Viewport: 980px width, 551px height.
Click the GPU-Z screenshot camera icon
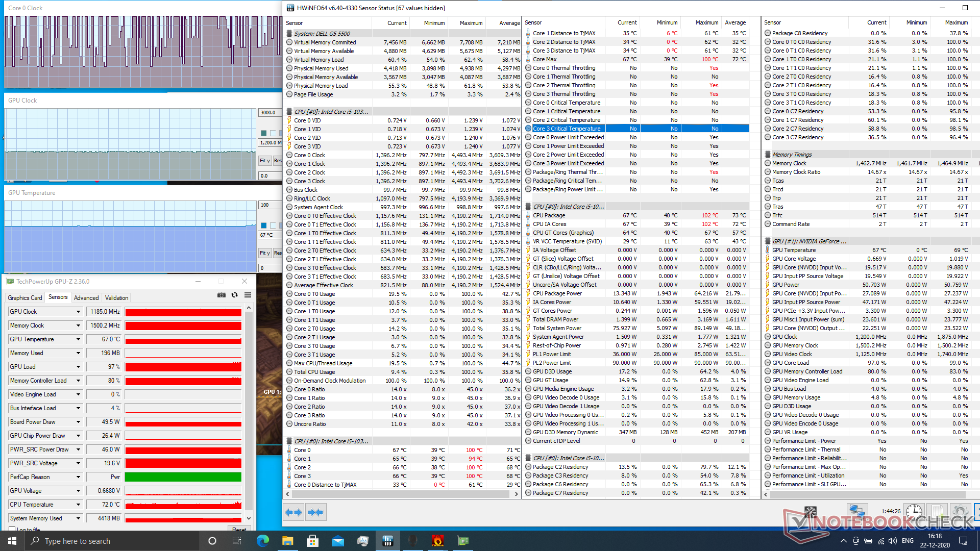click(x=222, y=295)
